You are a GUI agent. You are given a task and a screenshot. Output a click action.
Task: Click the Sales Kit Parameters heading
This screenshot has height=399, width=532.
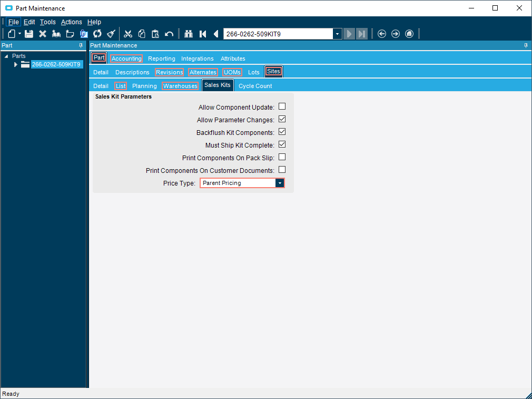click(123, 97)
